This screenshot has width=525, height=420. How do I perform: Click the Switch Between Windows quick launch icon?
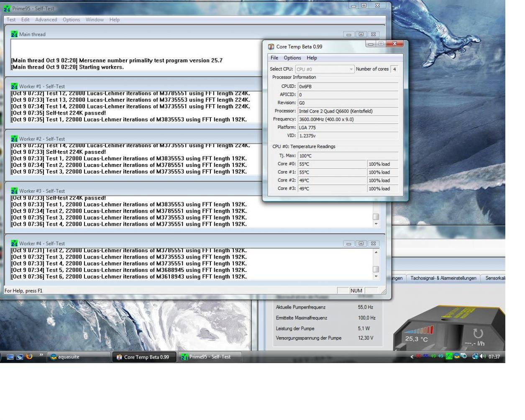click(20, 357)
